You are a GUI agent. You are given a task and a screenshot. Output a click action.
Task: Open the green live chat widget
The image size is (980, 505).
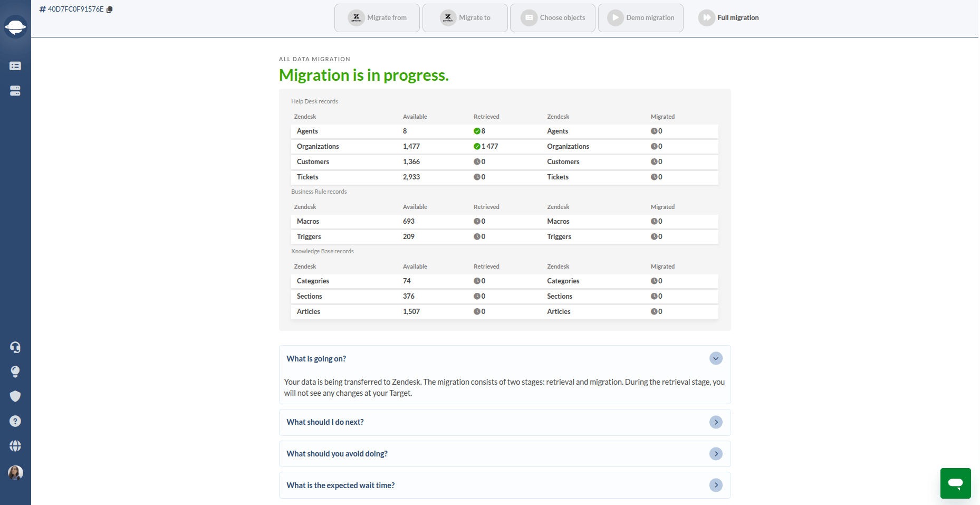[x=955, y=483]
